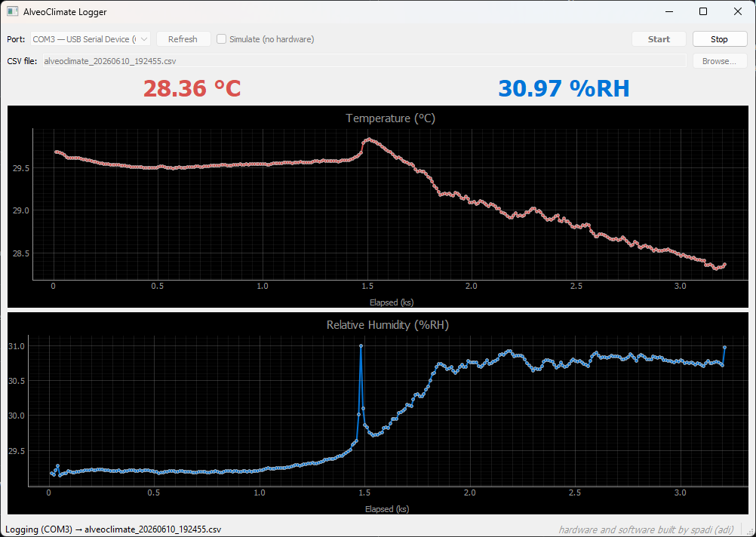Click the Refresh ports button
The width and height of the screenshot is (756, 537).
pyautogui.click(x=183, y=39)
